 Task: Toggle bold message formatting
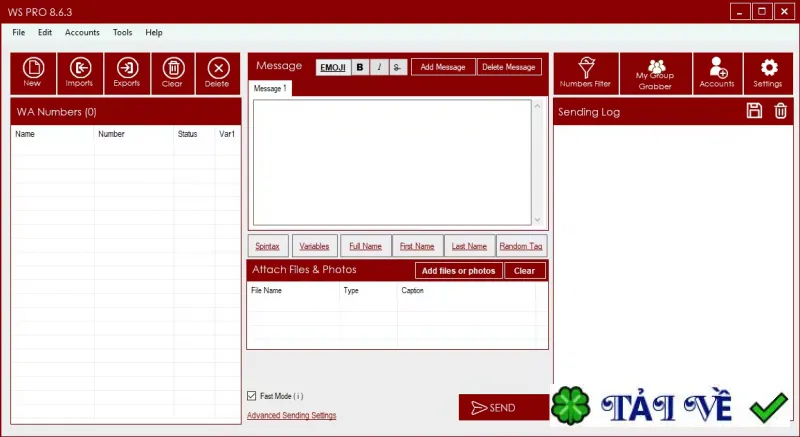(x=360, y=67)
